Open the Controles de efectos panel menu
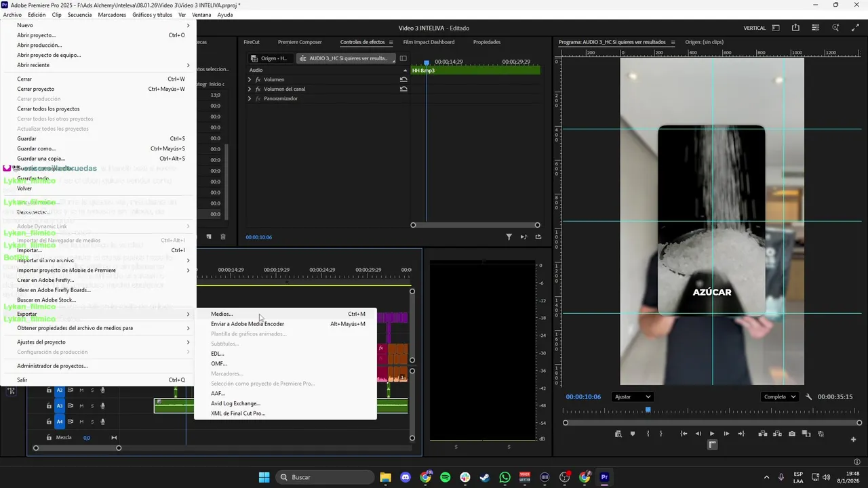This screenshot has width=868, height=488. point(391,42)
